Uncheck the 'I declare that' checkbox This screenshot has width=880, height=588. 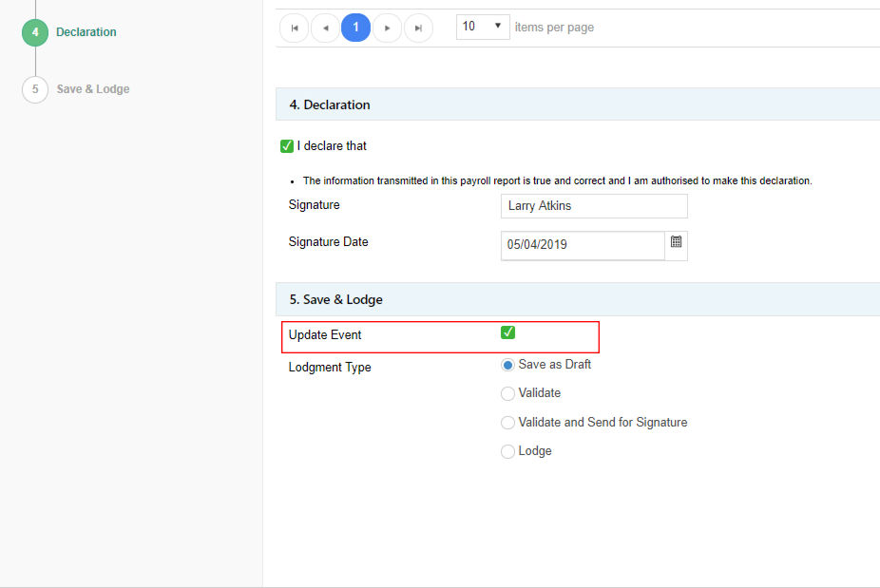click(286, 146)
